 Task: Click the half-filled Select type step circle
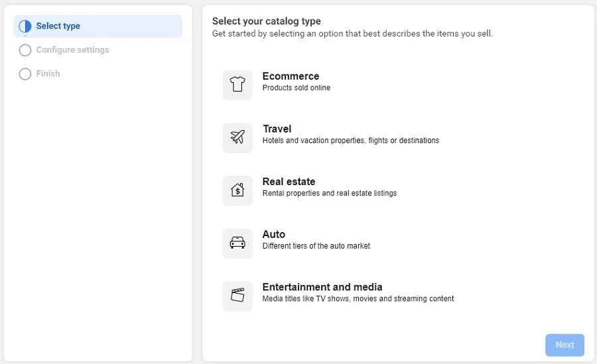click(25, 27)
